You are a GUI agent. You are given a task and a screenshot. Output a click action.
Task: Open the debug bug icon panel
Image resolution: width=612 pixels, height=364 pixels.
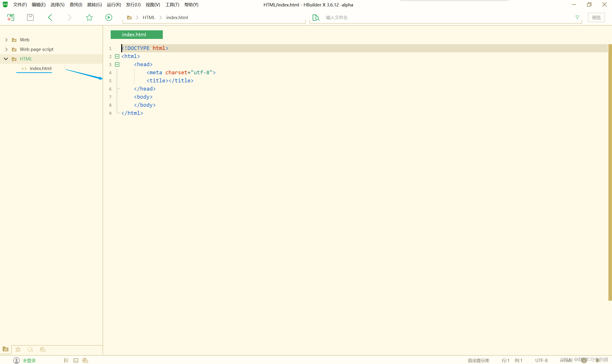click(18, 349)
